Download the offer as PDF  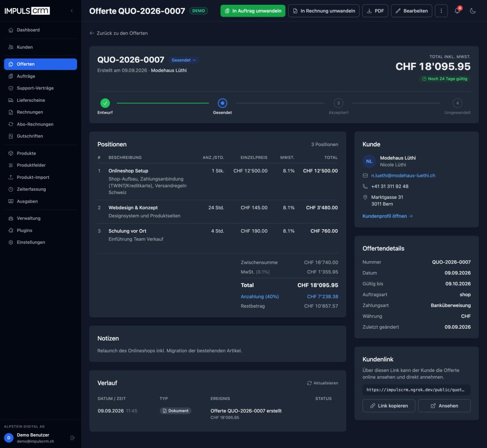375,11
